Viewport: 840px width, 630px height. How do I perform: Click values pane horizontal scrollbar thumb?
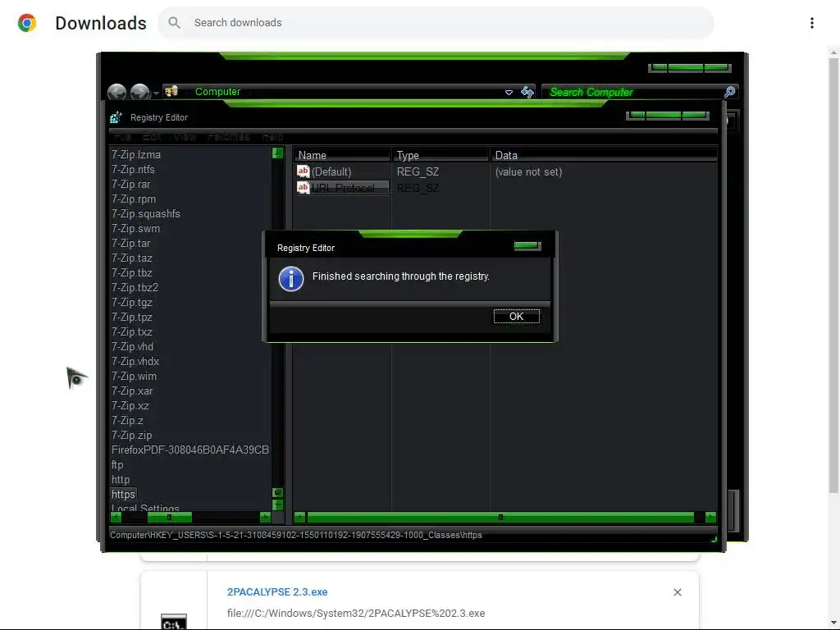click(500, 518)
